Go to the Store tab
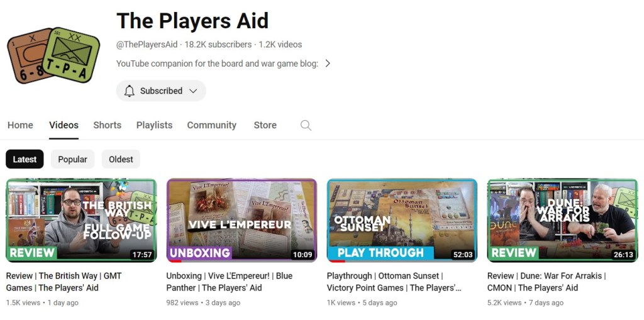This screenshot has height=320, width=644. pos(265,125)
